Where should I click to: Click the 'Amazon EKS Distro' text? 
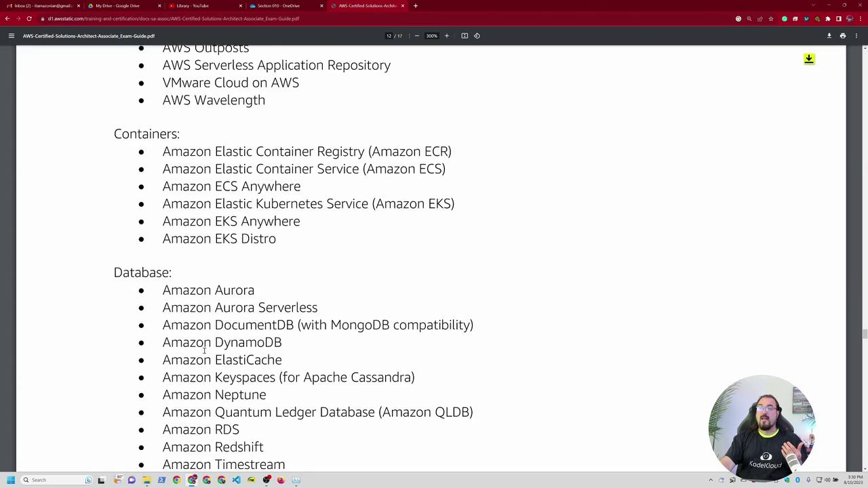click(x=219, y=239)
